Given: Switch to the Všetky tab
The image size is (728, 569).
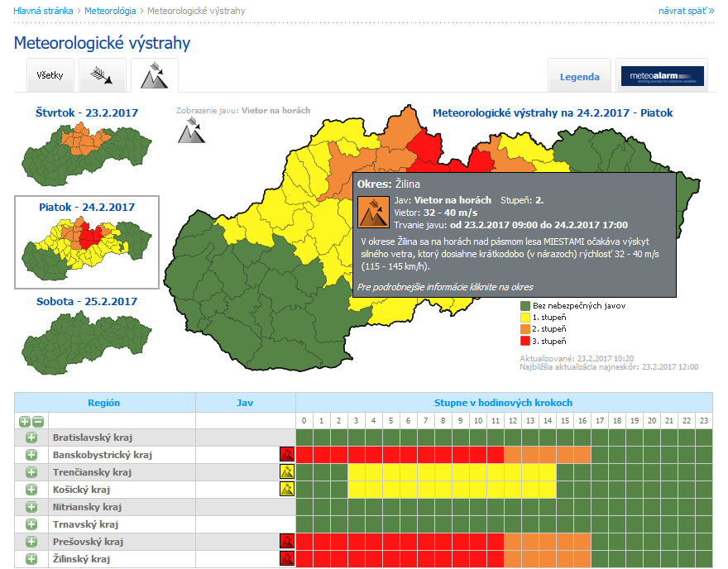Looking at the screenshot, I should coord(50,76).
